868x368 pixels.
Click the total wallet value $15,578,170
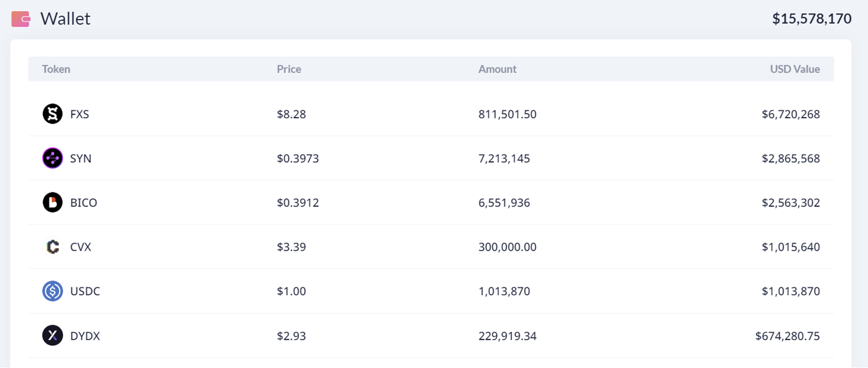pos(812,19)
